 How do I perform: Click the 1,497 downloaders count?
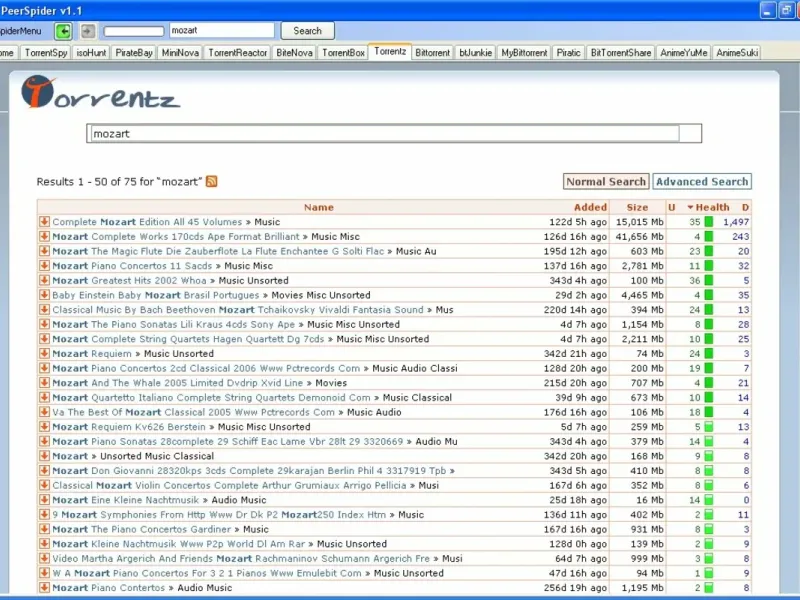click(736, 222)
